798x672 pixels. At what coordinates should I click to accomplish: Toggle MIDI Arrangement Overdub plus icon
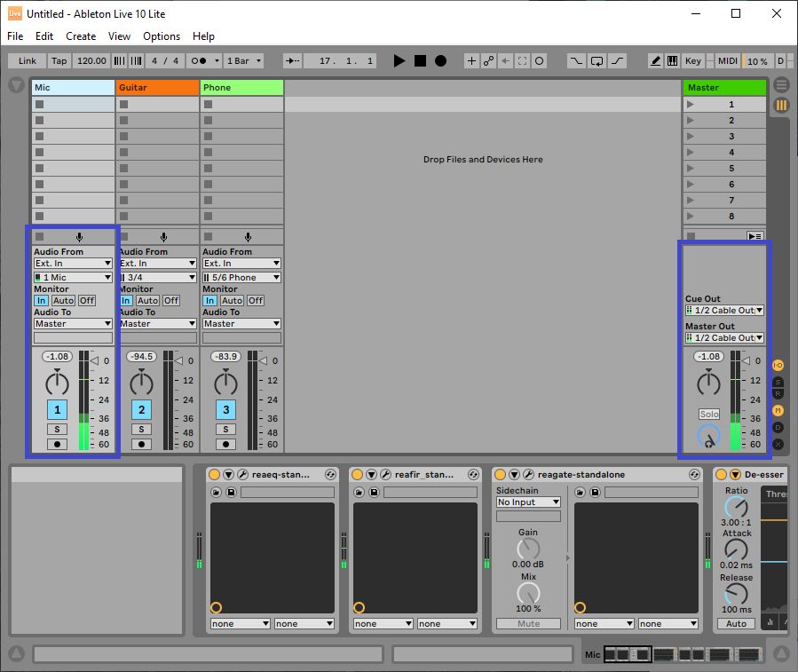tap(471, 61)
